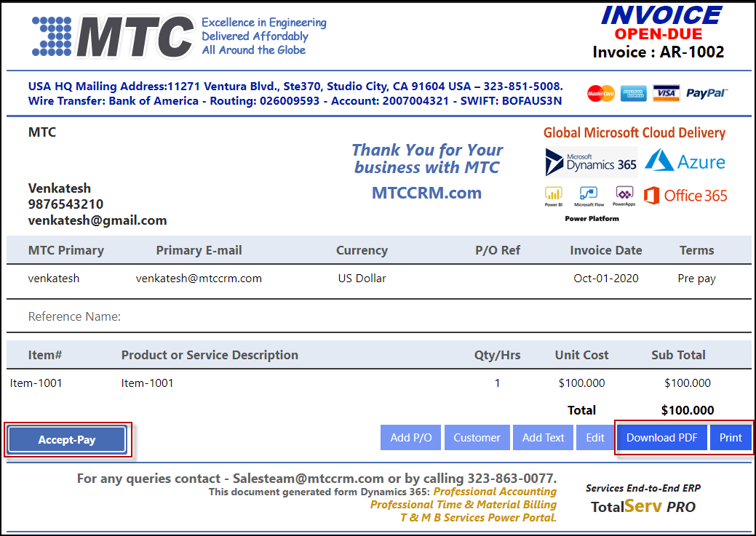Click the Office 365 logo

coord(685,196)
